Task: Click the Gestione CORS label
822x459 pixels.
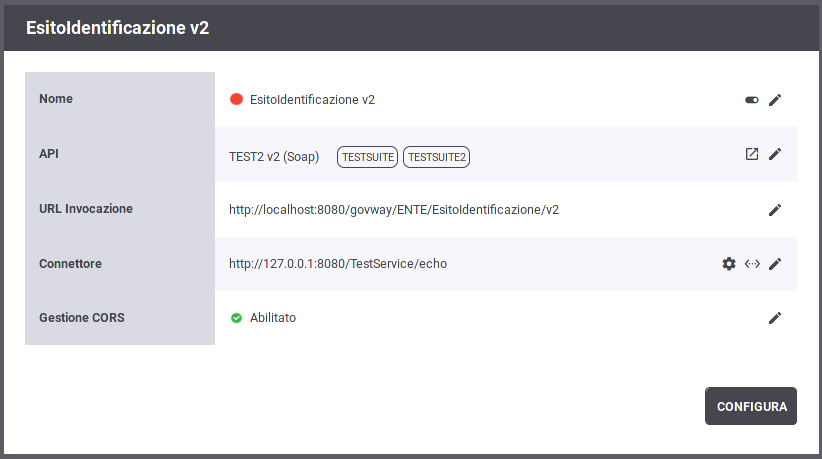Action: click(x=82, y=318)
